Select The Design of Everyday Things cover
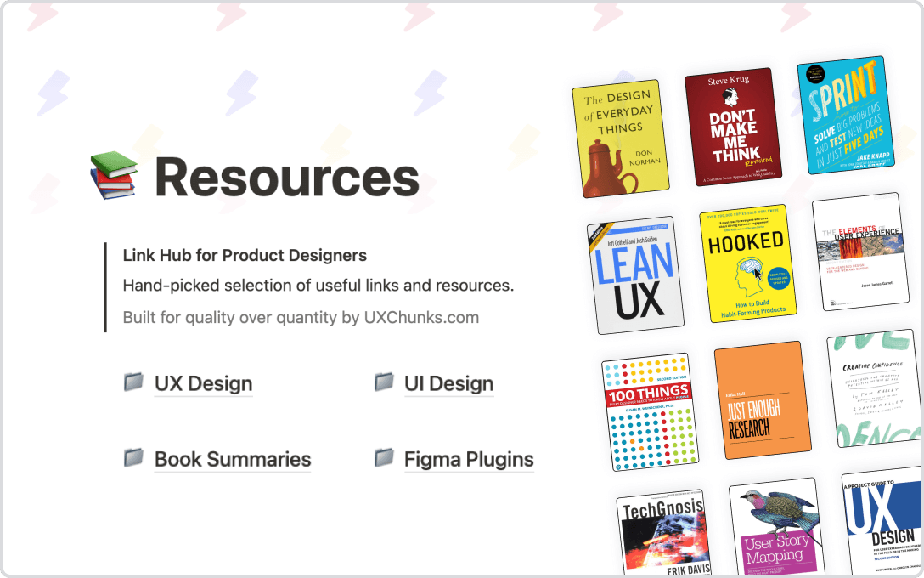 621,139
